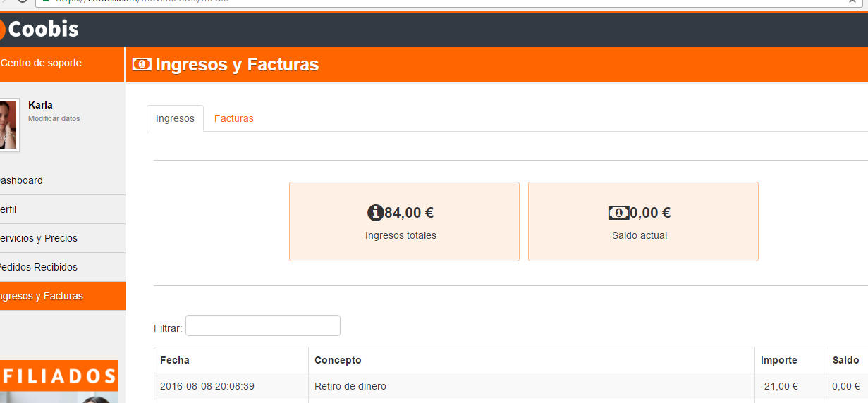Open Servicios y Precios section
This screenshot has height=403, width=868.
(x=38, y=238)
